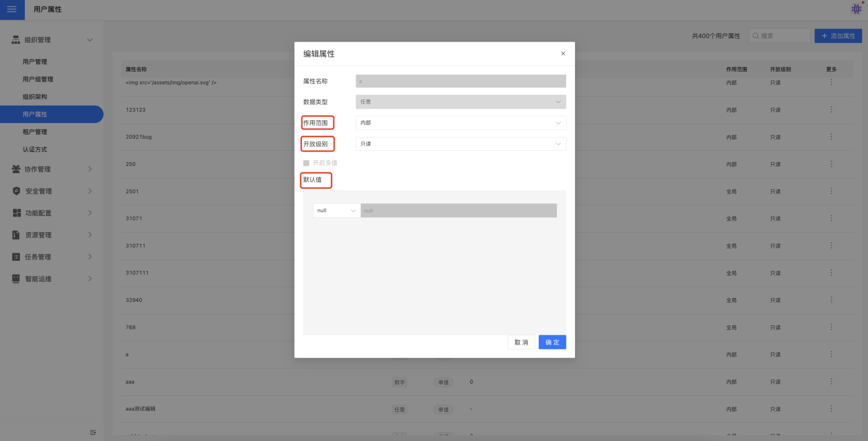Open the more menu for the 20921bug row
Screen dimensions: 868x441
click(831, 137)
